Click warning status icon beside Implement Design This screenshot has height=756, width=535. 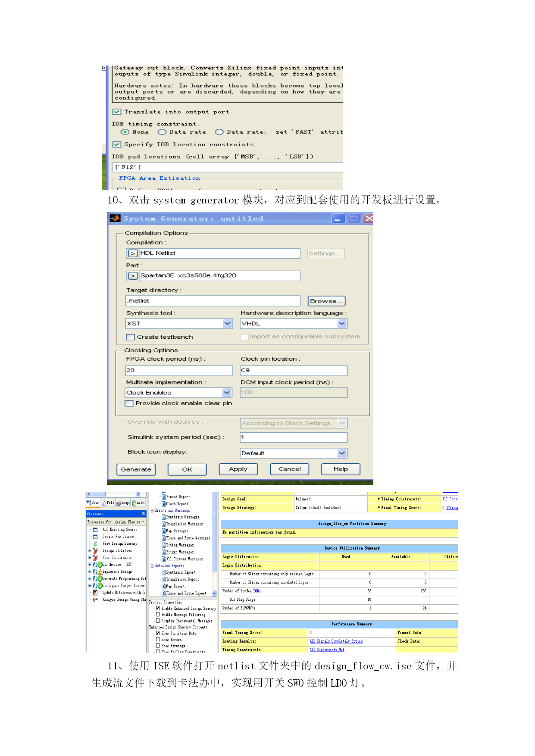coord(100,572)
